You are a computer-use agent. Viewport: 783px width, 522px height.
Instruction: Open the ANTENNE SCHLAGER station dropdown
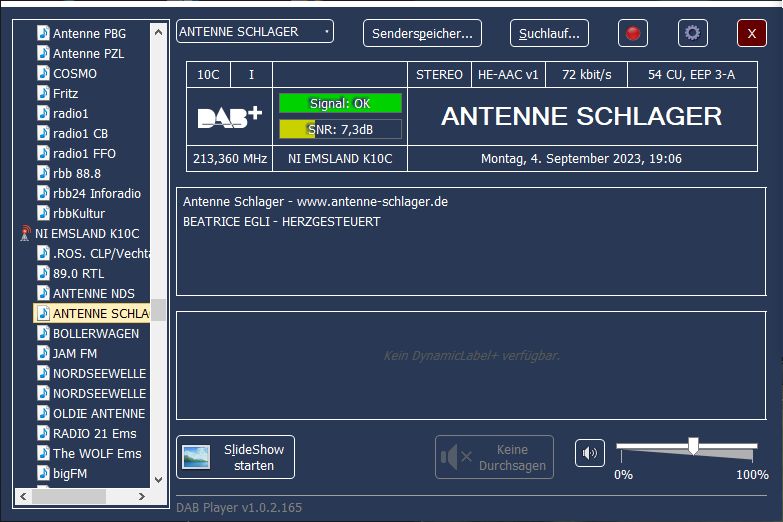pyautogui.click(x=255, y=32)
